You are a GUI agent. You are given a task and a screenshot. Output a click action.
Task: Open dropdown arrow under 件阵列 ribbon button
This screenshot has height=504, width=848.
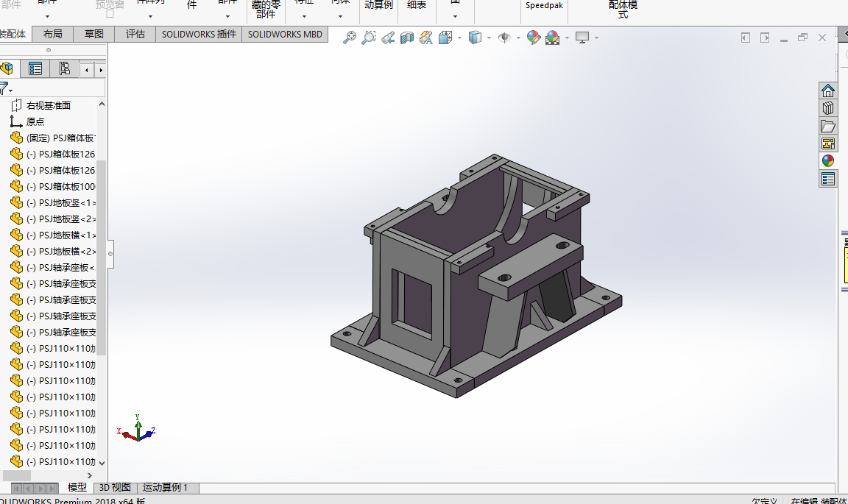click(x=150, y=16)
